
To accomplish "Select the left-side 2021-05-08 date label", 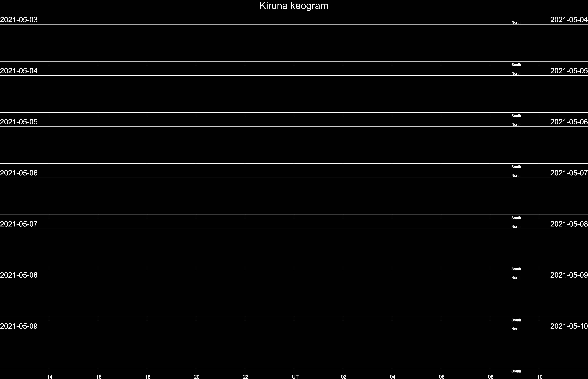I will pos(19,275).
